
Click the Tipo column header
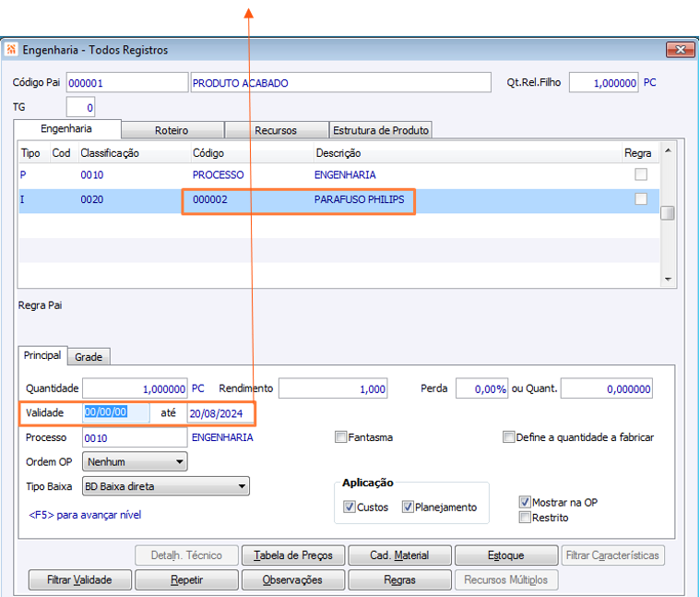click(x=30, y=153)
